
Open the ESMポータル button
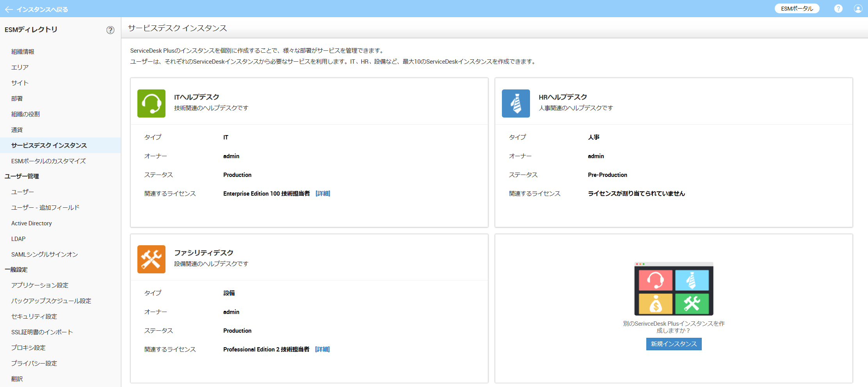pyautogui.click(x=797, y=9)
